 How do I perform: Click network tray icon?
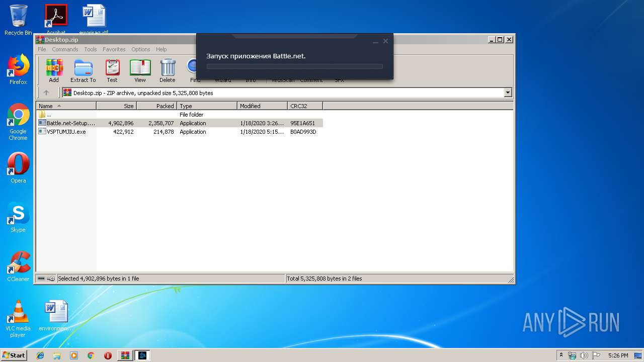click(x=572, y=355)
